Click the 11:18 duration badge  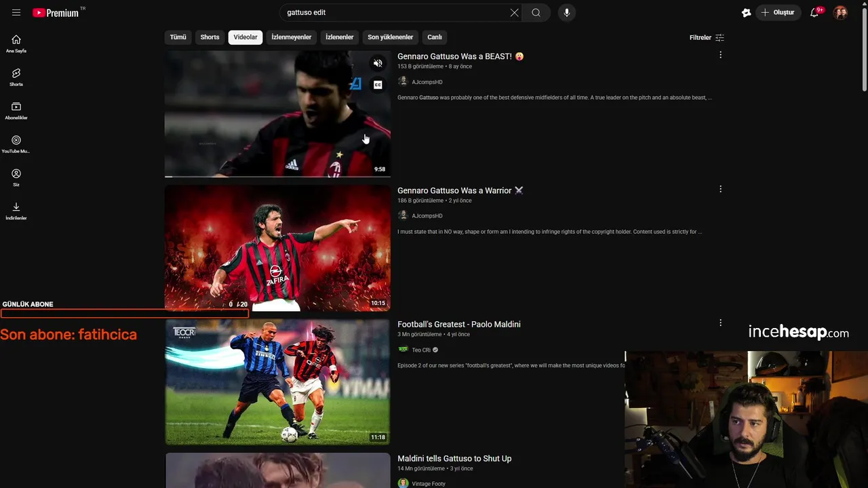click(378, 437)
